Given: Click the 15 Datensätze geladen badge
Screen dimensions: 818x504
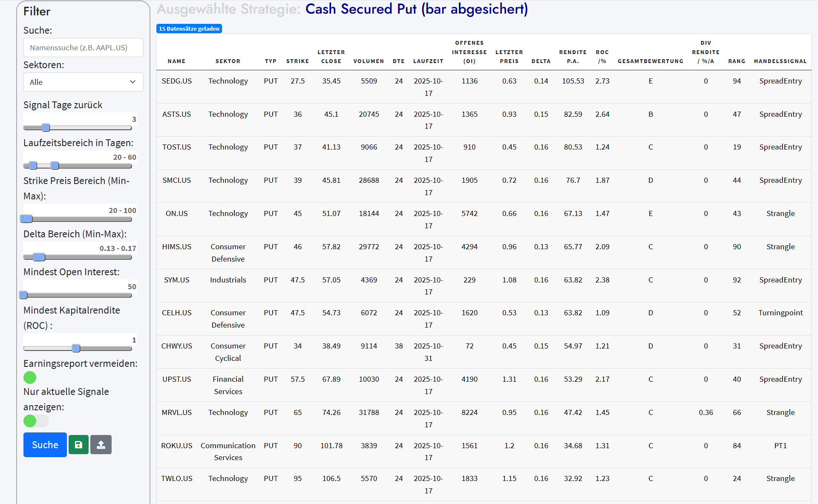Looking at the screenshot, I should click(189, 29).
